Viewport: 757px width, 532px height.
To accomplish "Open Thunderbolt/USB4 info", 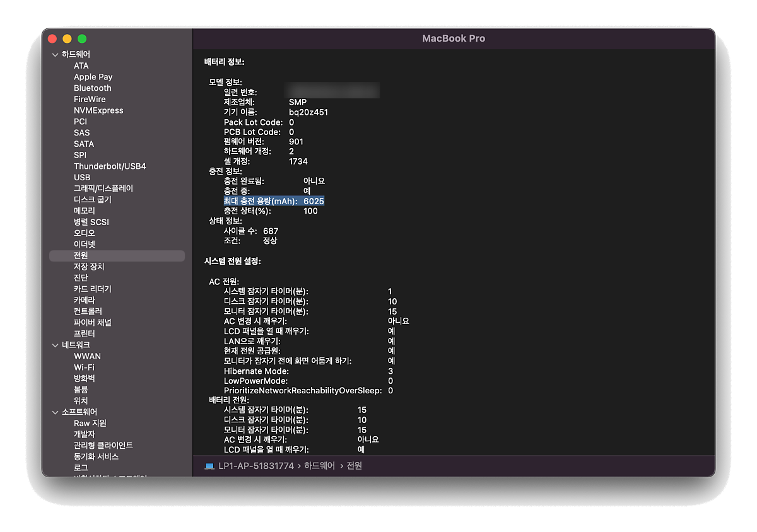I will (110, 166).
